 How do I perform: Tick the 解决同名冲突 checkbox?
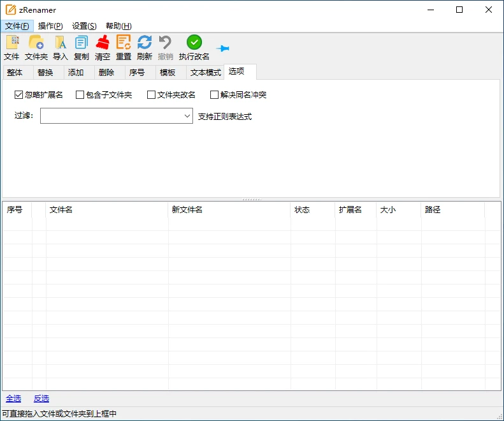point(214,95)
